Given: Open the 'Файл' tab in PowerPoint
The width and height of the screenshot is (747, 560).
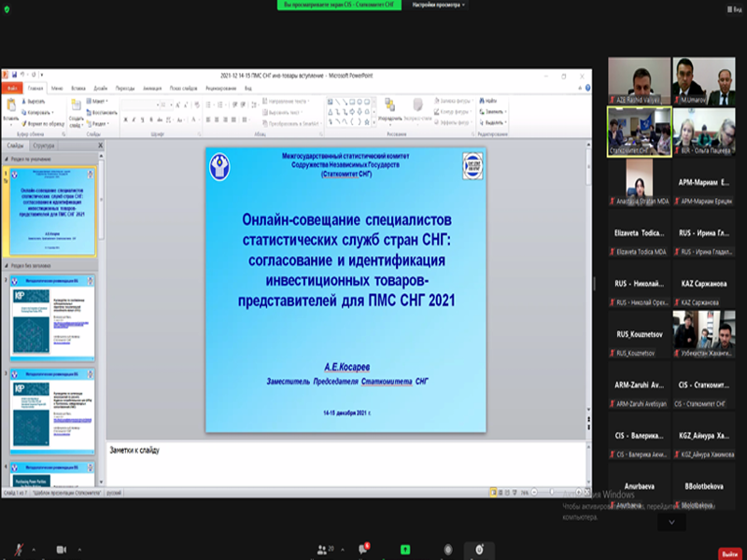Looking at the screenshot, I should pos(12,88).
